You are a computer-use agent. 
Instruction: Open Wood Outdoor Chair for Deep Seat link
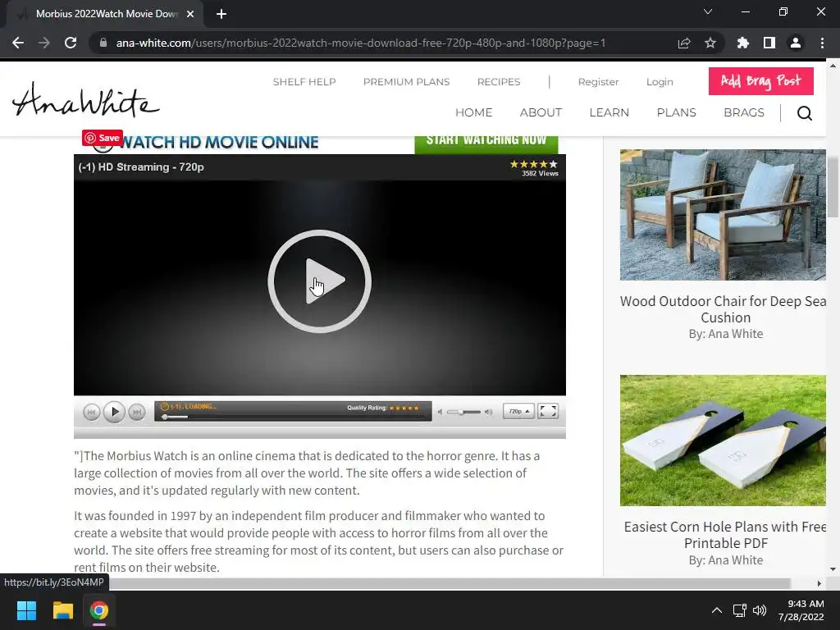pyautogui.click(x=724, y=309)
